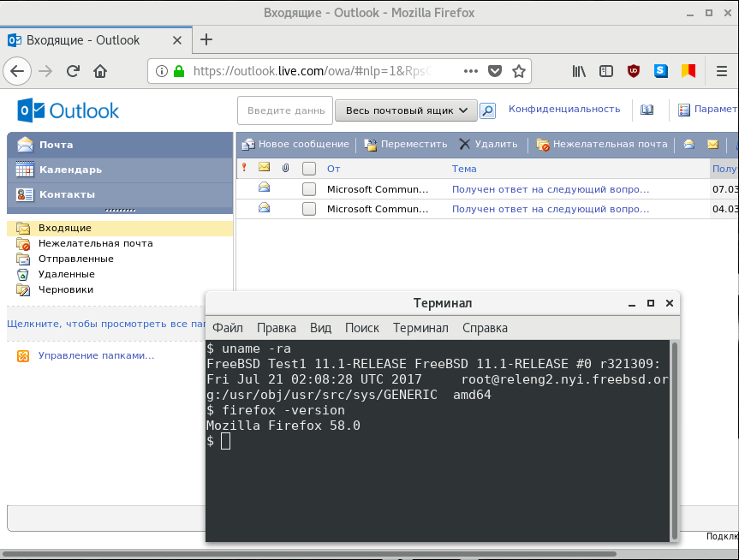Open Вид menu in Terminal window
The height and width of the screenshot is (560, 739).
click(320, 328)
